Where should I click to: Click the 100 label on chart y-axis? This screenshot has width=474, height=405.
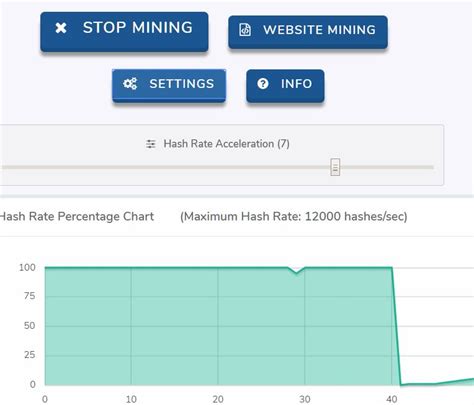pyautogui.click(x=27, y=267)
